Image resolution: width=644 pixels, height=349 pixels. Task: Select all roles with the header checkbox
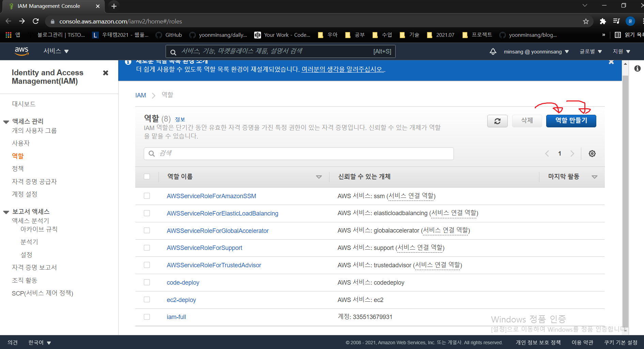pyautogui.click(x=147, y=177)
